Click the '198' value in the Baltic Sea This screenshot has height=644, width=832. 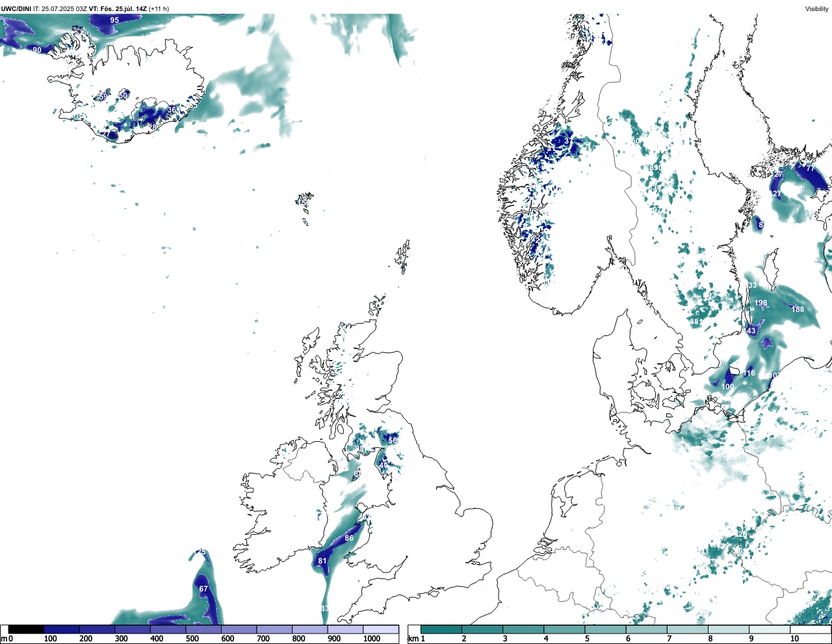[x=760, y=303]
